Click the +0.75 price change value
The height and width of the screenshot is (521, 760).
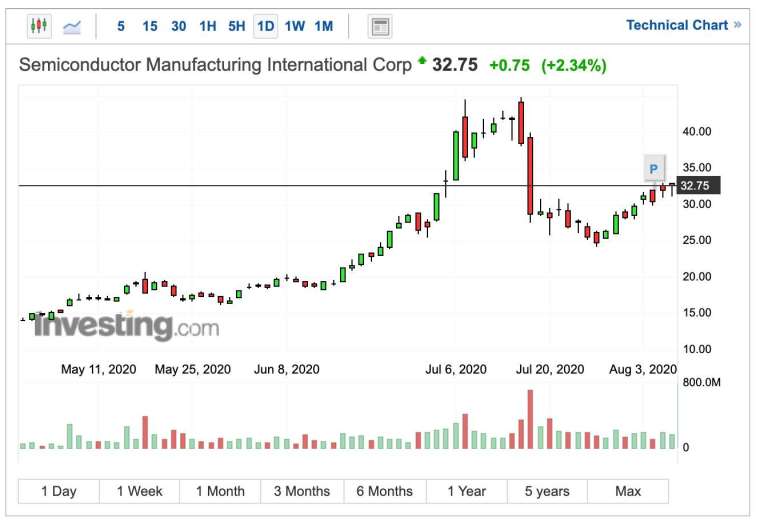[x=509, y=65]
